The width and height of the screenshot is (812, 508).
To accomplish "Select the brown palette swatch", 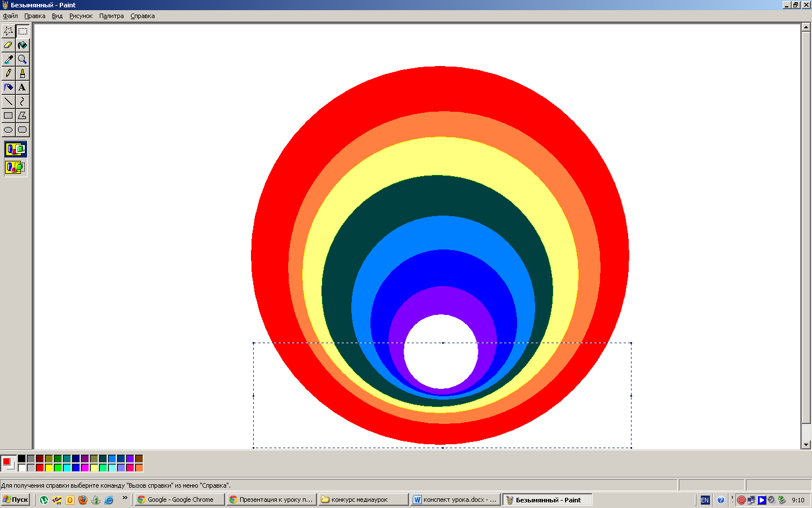I will 139,459.
